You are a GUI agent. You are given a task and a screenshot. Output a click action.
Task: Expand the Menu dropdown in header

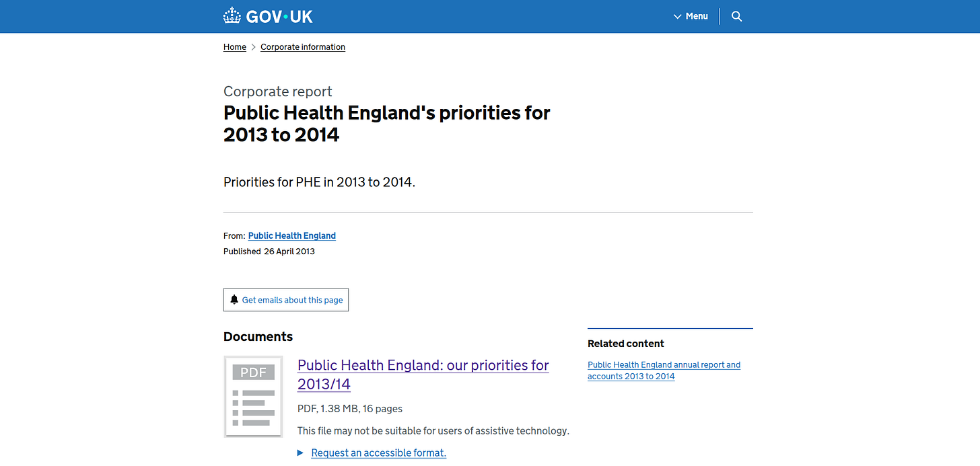pyautogui.click(x=691, y=16)
